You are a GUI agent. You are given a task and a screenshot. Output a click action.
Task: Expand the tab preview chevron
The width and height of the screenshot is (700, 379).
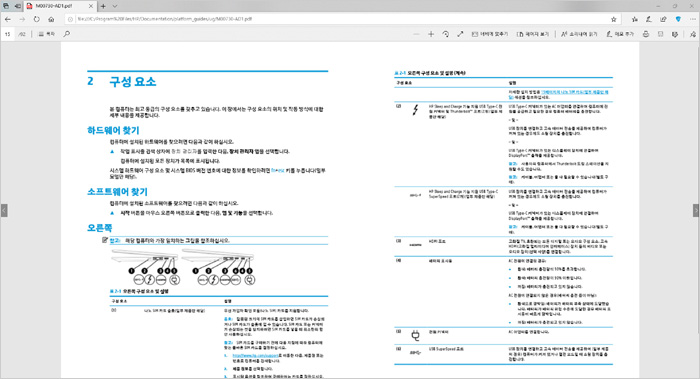point(115,6)
